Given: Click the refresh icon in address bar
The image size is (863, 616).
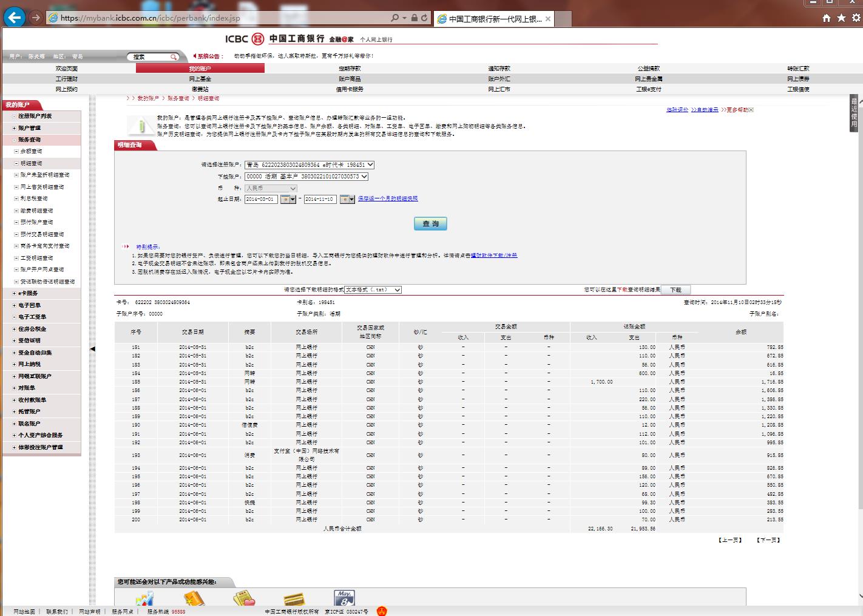Looking at the screenshot, I should (424, 18).
